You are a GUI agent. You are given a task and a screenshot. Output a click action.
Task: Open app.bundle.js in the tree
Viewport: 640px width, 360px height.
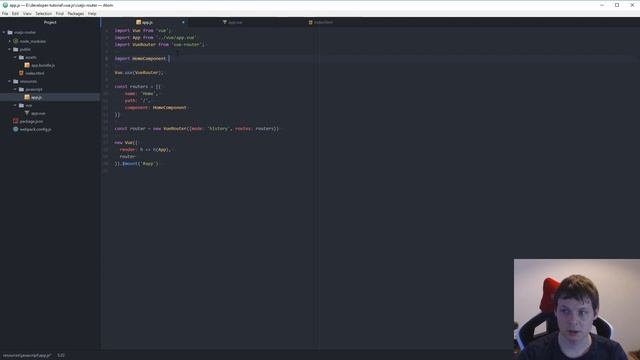[43, 65]
